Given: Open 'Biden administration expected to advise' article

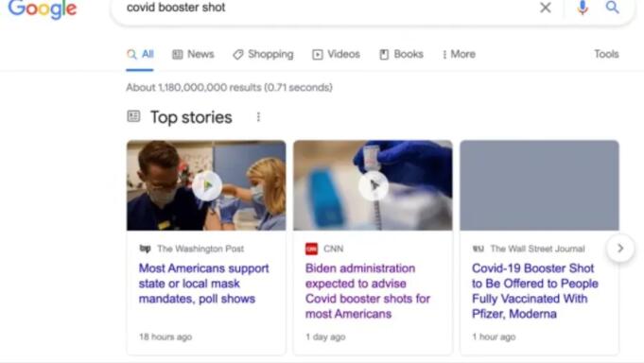Looking at the screenshot, I should click(368, 291).
